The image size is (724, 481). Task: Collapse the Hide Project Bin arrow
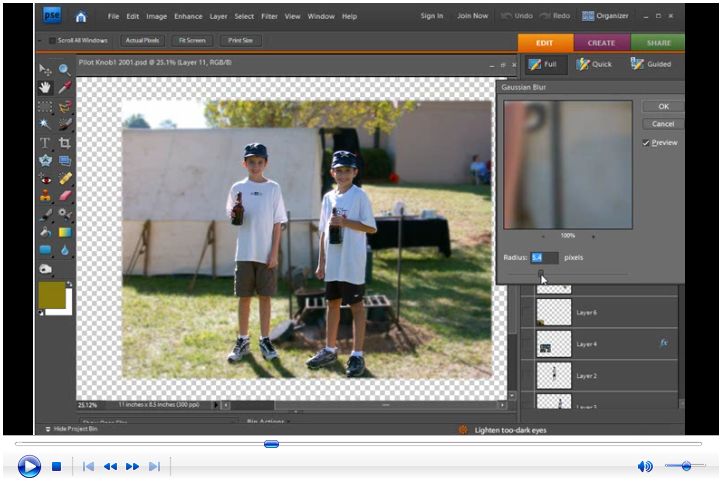(48, 429)
